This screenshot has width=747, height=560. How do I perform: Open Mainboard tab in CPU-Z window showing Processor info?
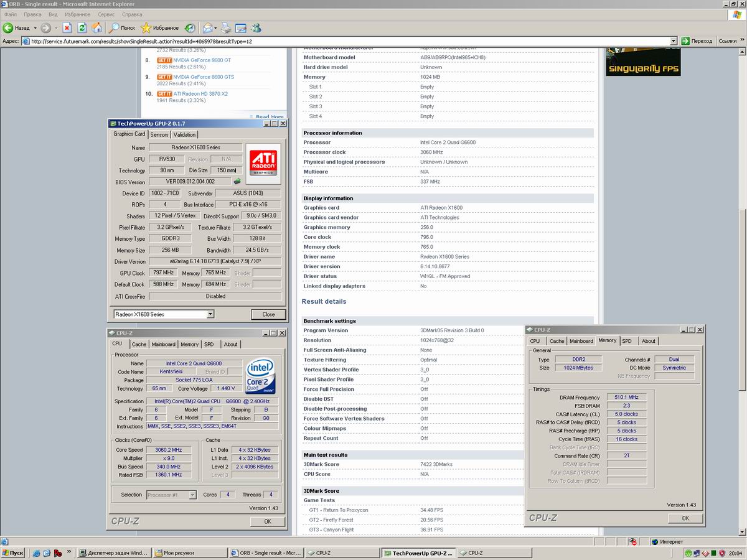click(x=164, y=344)
